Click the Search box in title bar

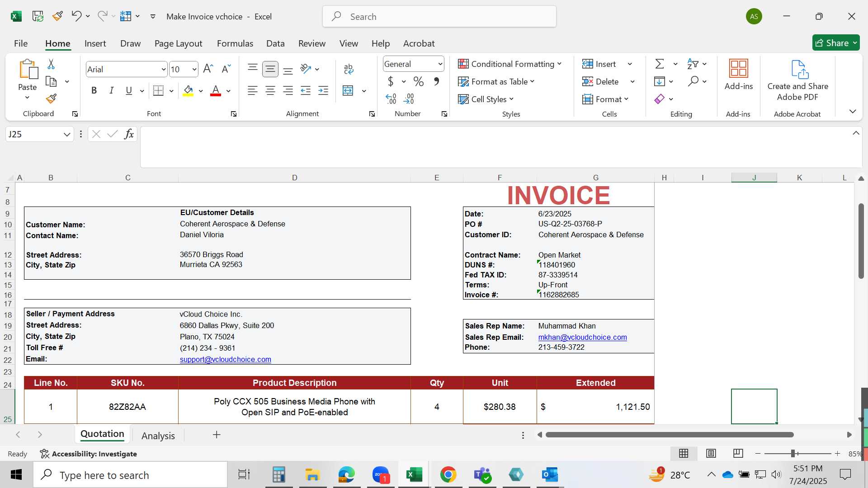point(439,16)
